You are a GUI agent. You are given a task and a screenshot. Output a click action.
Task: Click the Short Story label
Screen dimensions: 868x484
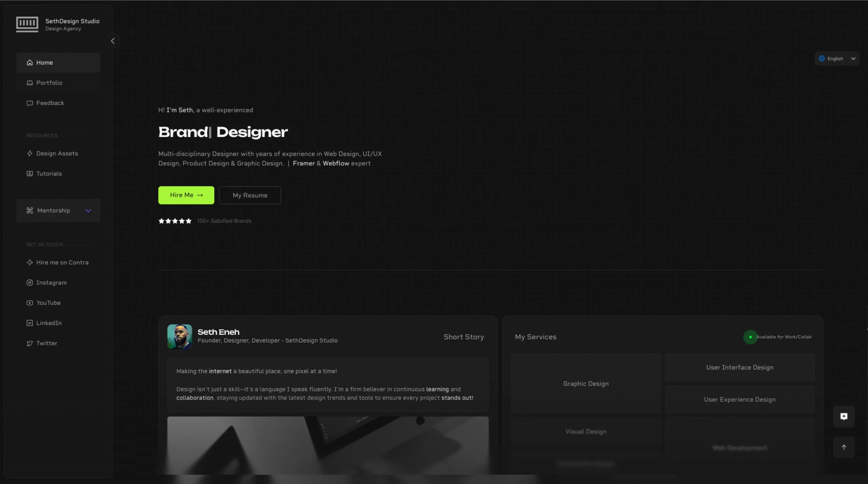(464, 337)
